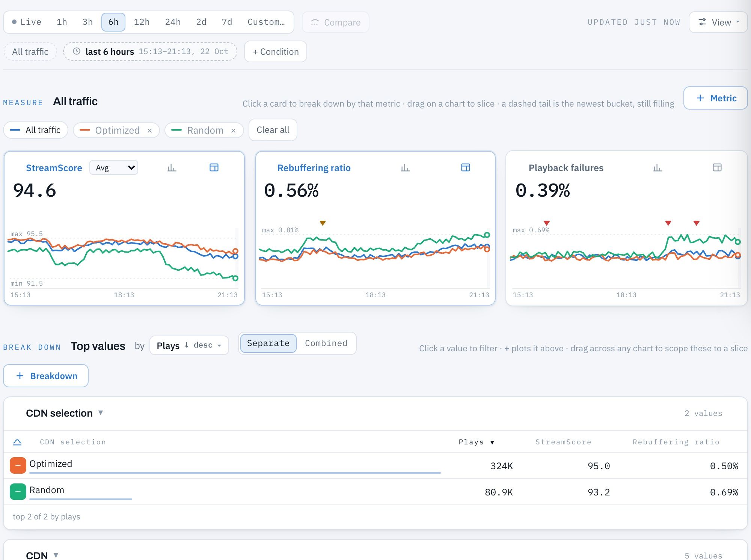Open the Custom time range option
751x560 pixels.
(x=266, y=22)
